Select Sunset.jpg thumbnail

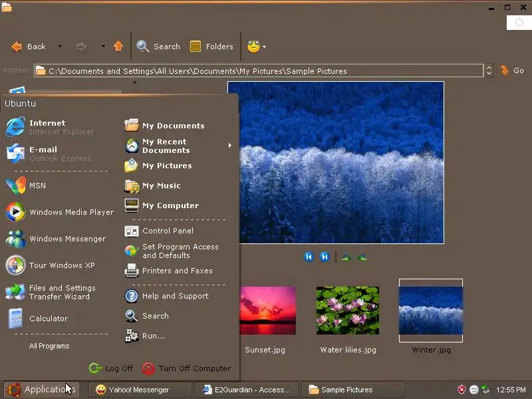click(267, 310)
